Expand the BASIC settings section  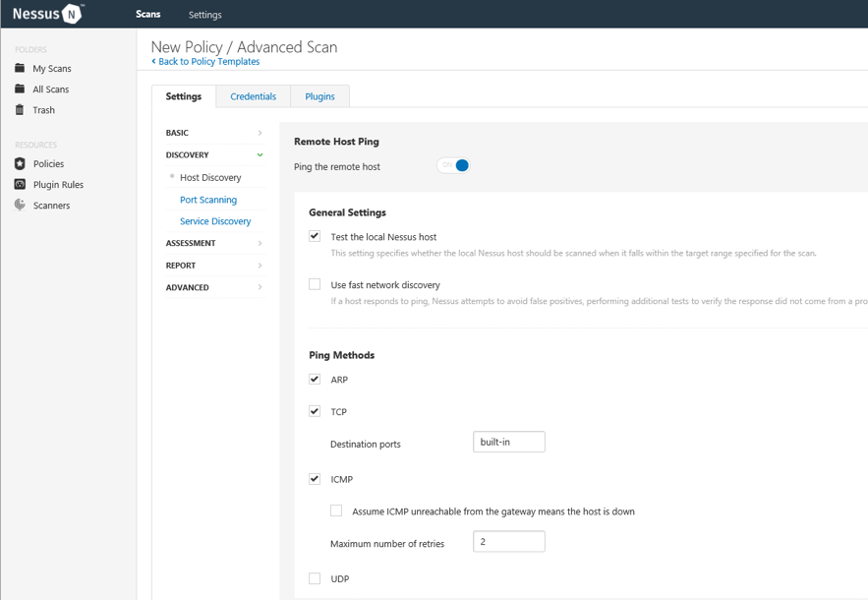214,133
